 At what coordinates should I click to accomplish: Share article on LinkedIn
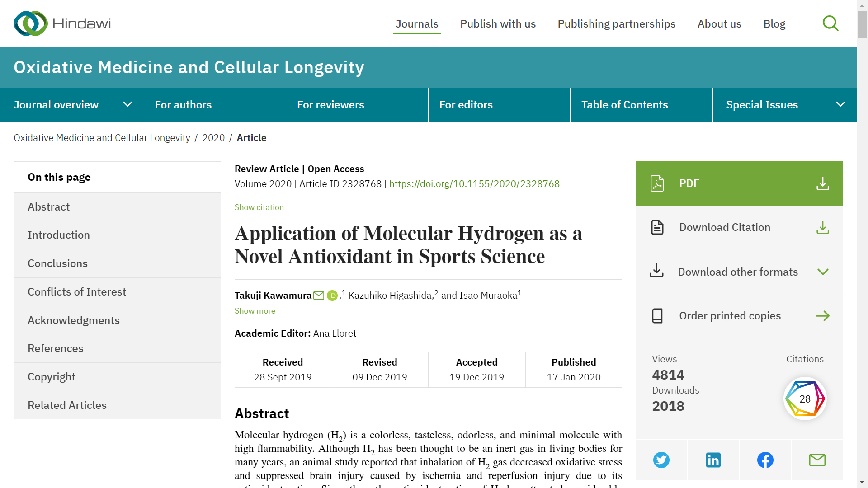point(713,460)
